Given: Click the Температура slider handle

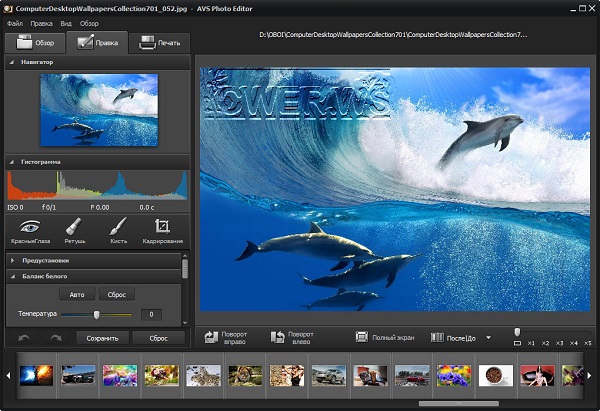Looking at the screenshot, I should click(96, 314).
